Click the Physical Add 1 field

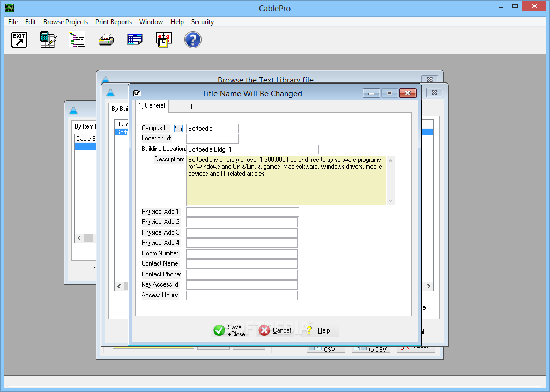(242, 212)
